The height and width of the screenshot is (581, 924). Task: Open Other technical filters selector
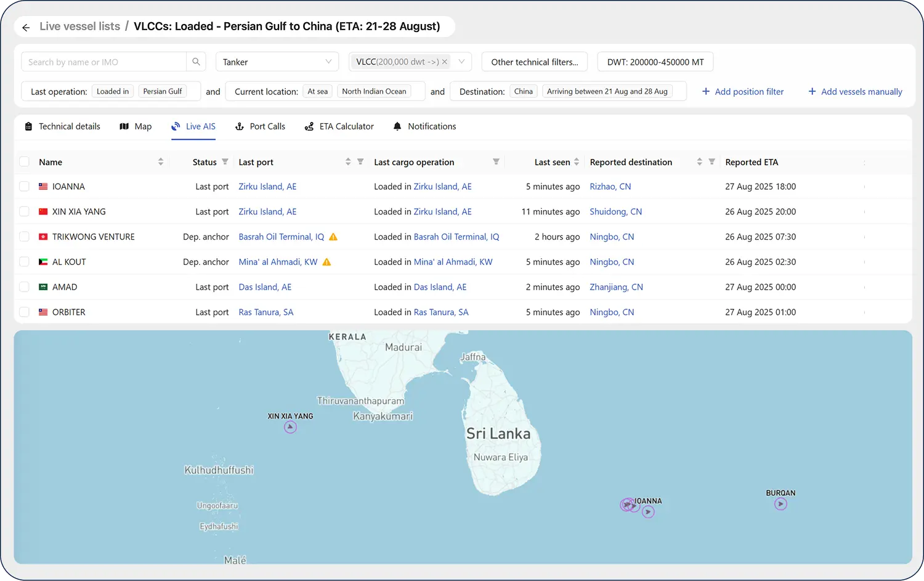pyautogui.click(x=535, y=62)
